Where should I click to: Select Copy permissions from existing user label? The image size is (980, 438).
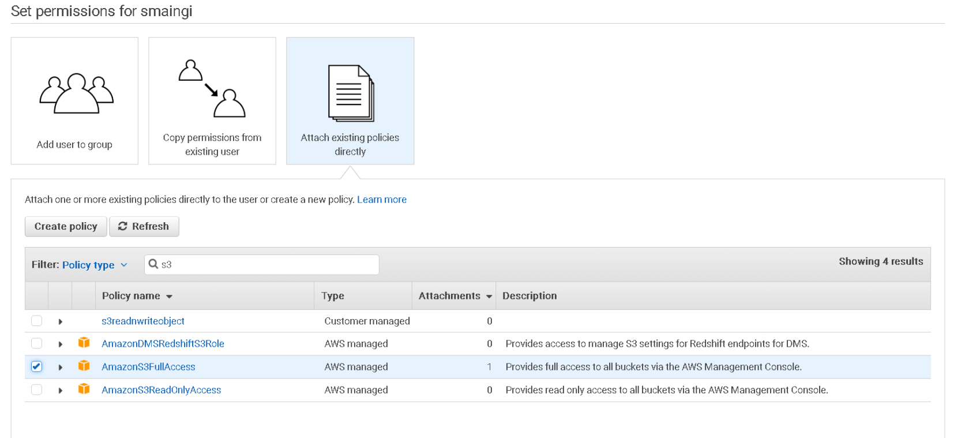pyautogui.click(x=212, y=144)
